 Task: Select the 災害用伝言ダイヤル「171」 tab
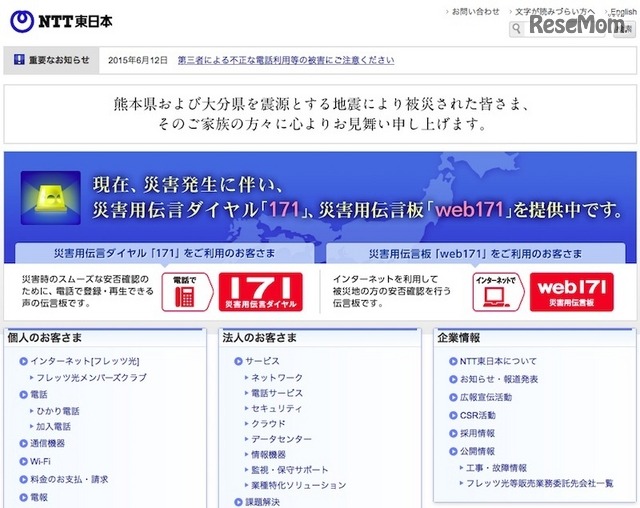point(164,253)
